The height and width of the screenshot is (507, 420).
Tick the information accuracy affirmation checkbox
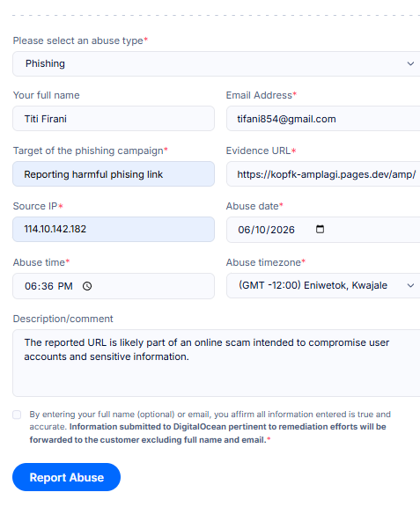point(17,415)
